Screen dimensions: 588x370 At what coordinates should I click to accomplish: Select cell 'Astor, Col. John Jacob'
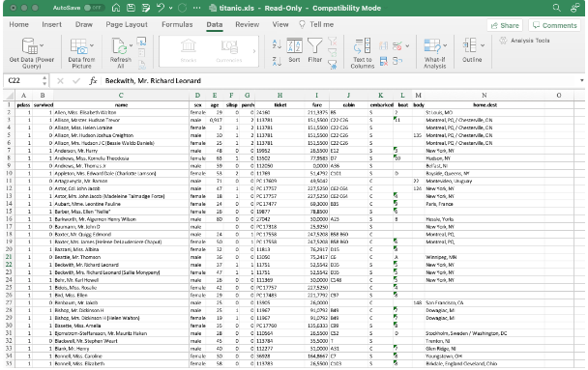click(121, 188)
